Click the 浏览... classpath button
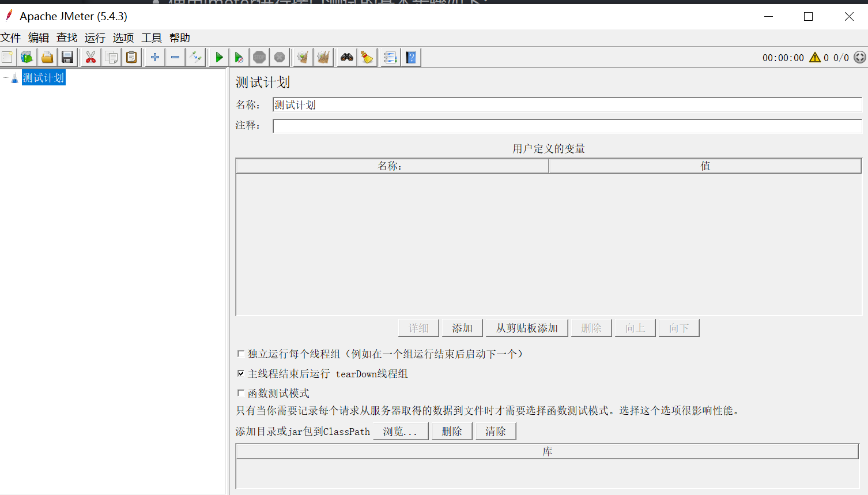Image resolution: width=868 pixels, height=495 pixels. [401, 431]
